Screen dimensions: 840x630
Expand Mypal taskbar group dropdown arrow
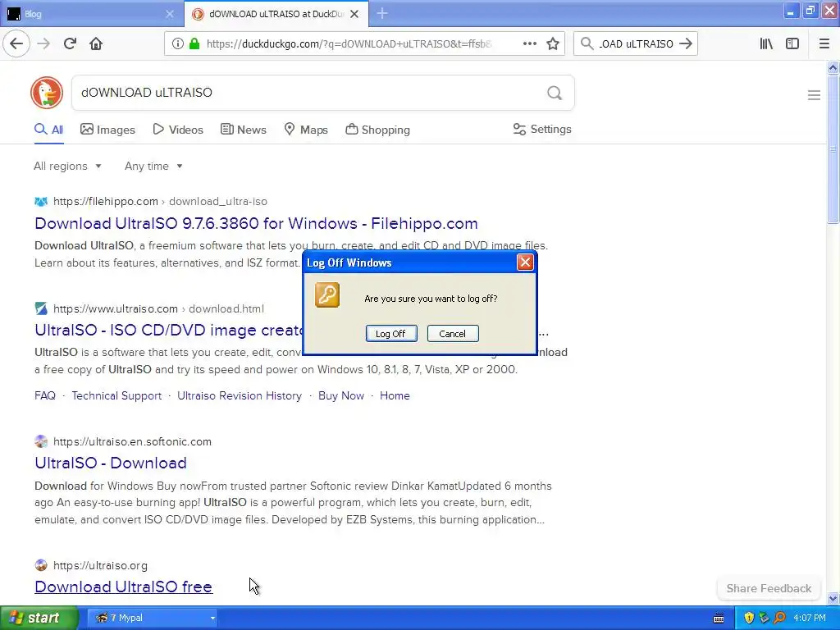tap(212, 618)
